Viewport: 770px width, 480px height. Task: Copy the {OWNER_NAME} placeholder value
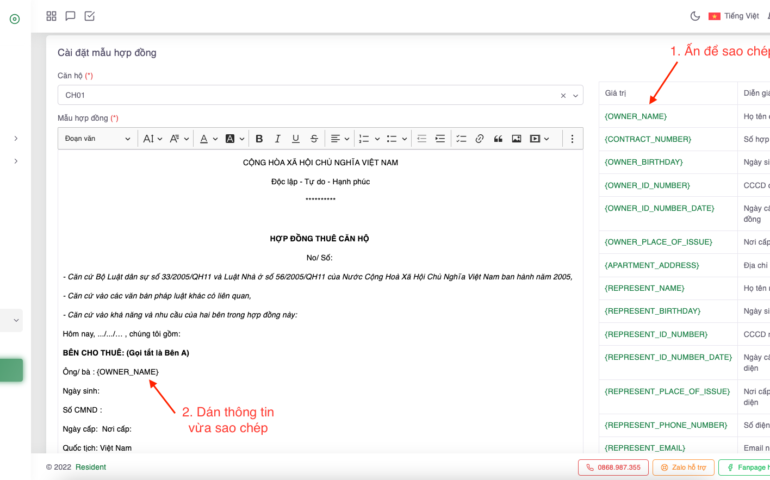click(x=636, y=116)
